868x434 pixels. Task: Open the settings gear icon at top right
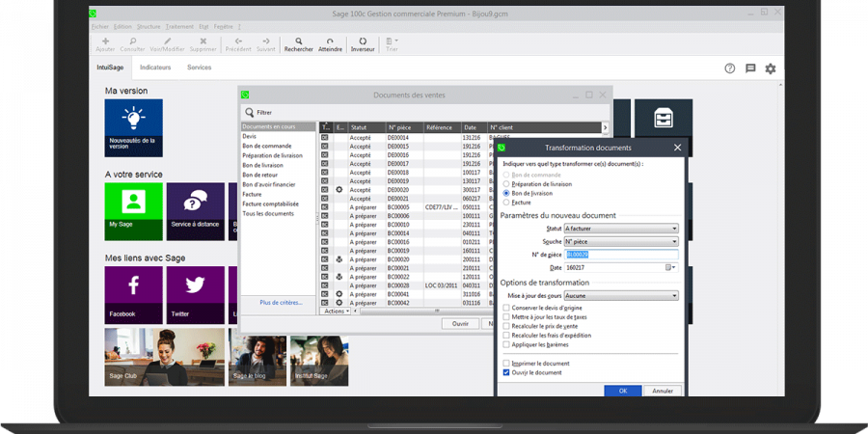click(771, 68)
